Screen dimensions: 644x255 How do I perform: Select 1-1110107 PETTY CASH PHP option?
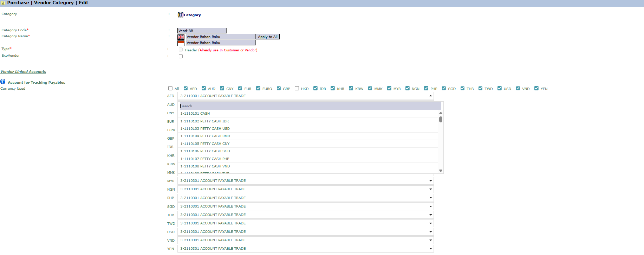(x=308, y=159)
